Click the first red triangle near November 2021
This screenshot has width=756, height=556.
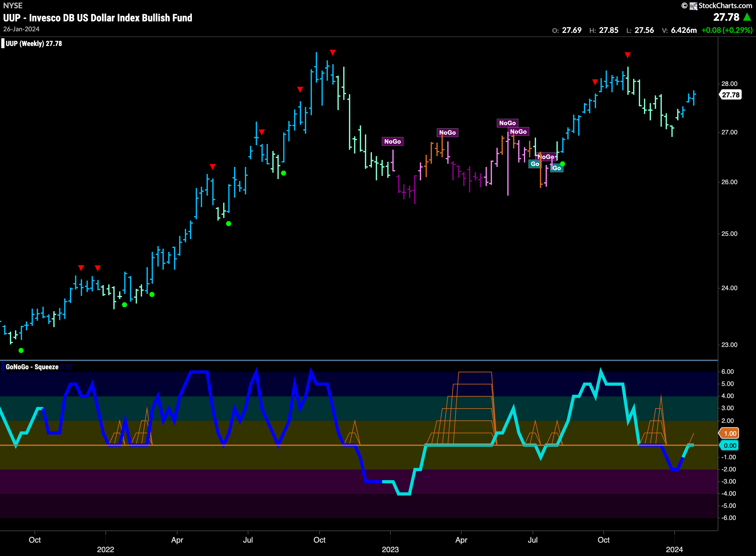81,268
